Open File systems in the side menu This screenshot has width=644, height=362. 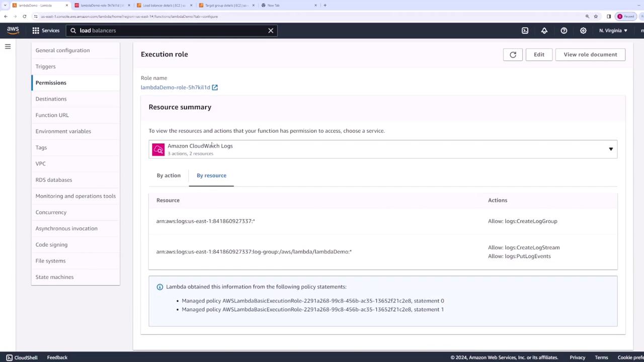click(x=50, y=261)
